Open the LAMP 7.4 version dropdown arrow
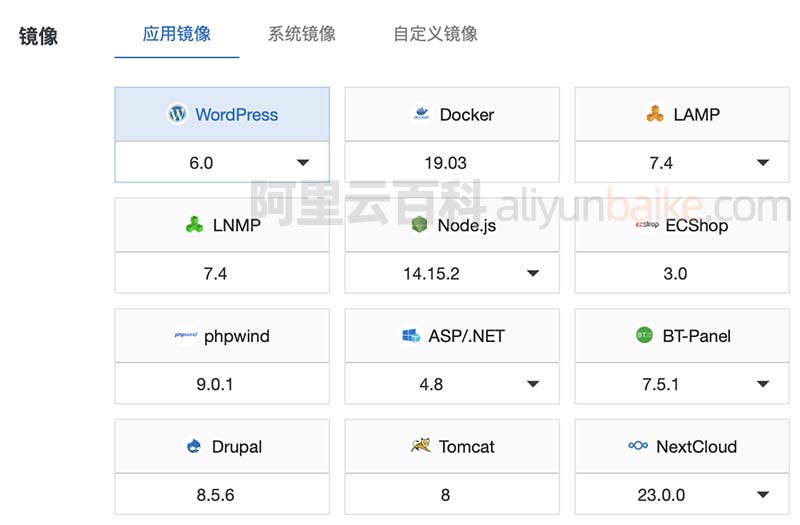Image resolution: width=800 pixels, height=525 pixels. 763,163
